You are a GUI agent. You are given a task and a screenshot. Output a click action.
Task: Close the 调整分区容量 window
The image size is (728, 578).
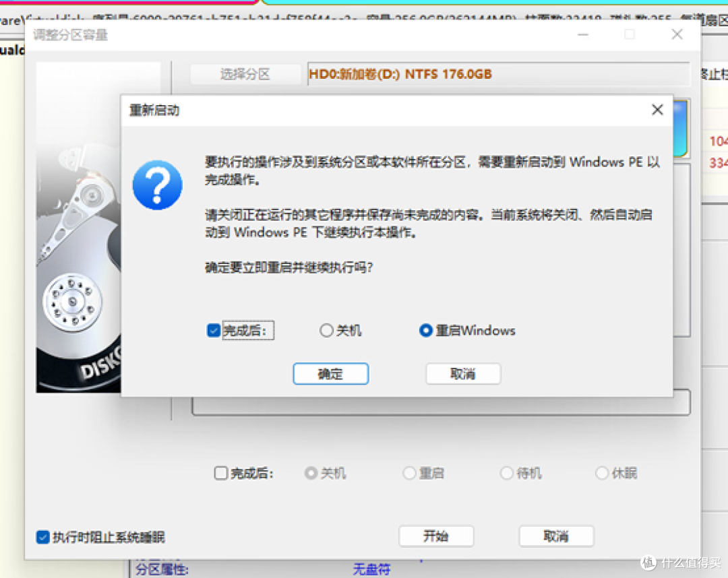[x=677, y=34]
